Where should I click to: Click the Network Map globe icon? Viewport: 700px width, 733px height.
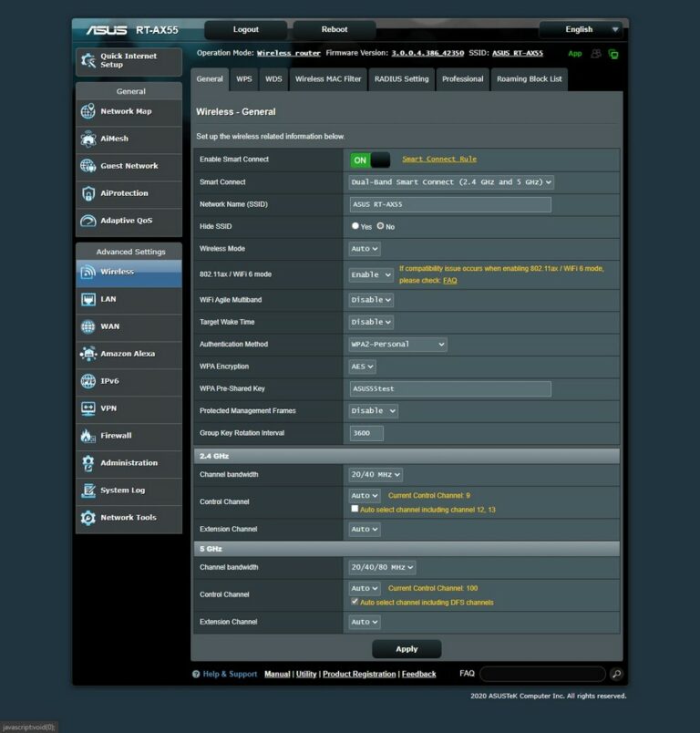point(87,111)
